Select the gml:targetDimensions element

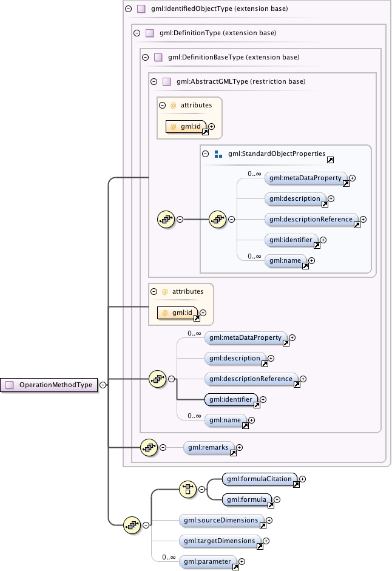(x=220, y=541)
